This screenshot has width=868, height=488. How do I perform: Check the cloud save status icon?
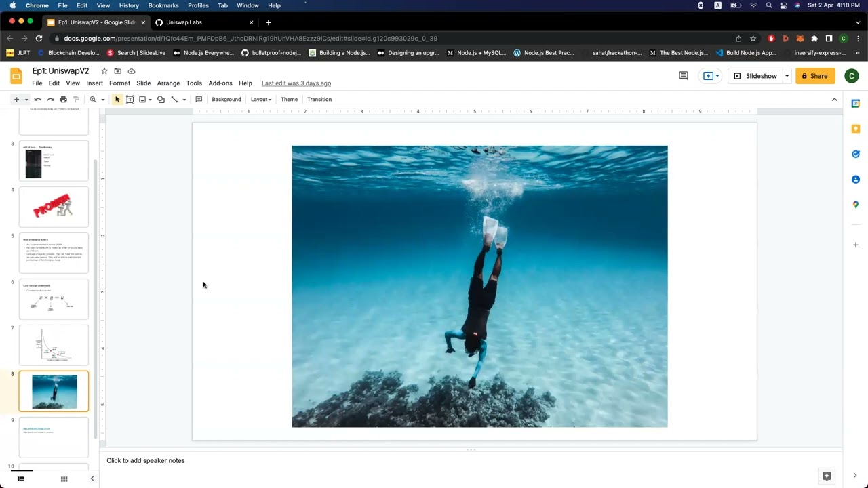tap(132, 71)
